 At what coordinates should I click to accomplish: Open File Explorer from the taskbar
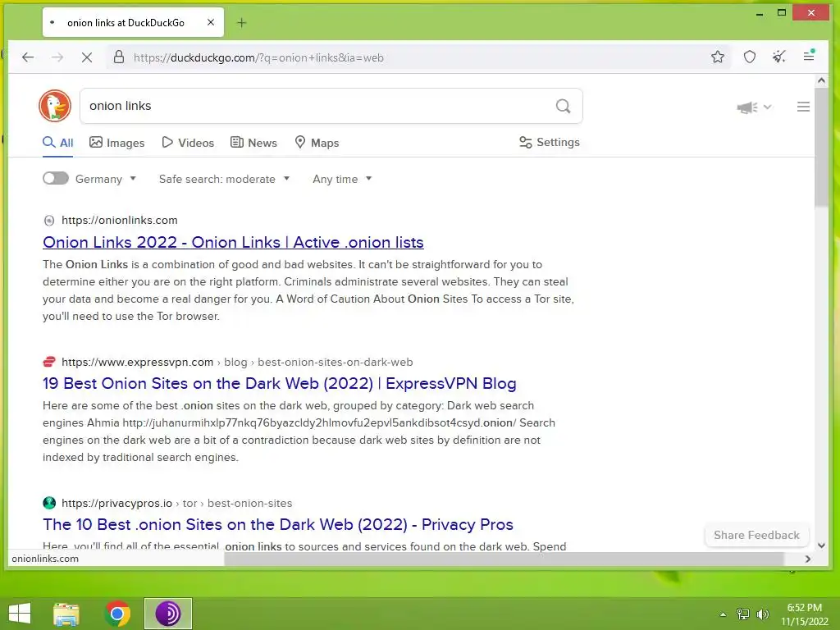[66, 614]
